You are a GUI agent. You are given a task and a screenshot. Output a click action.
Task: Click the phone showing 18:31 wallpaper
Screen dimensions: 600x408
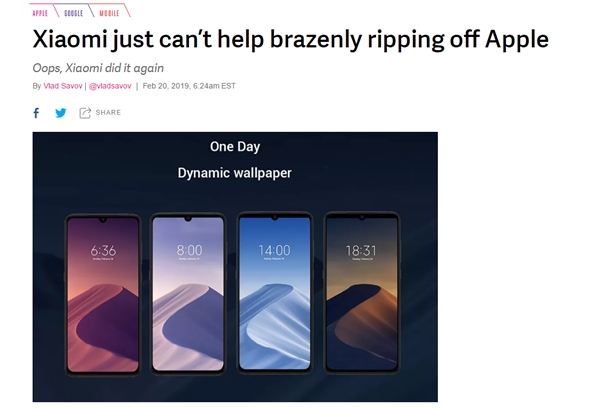(362, 293)
